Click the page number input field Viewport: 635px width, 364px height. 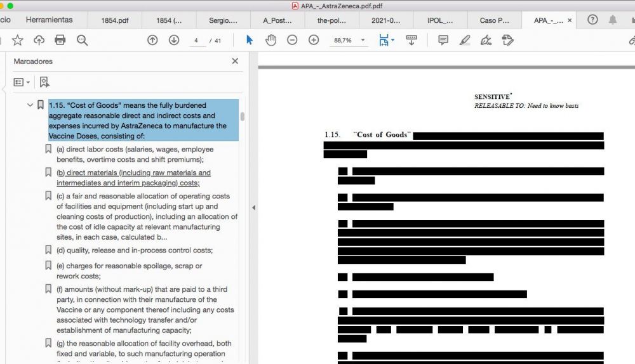[x=196, y=40]
